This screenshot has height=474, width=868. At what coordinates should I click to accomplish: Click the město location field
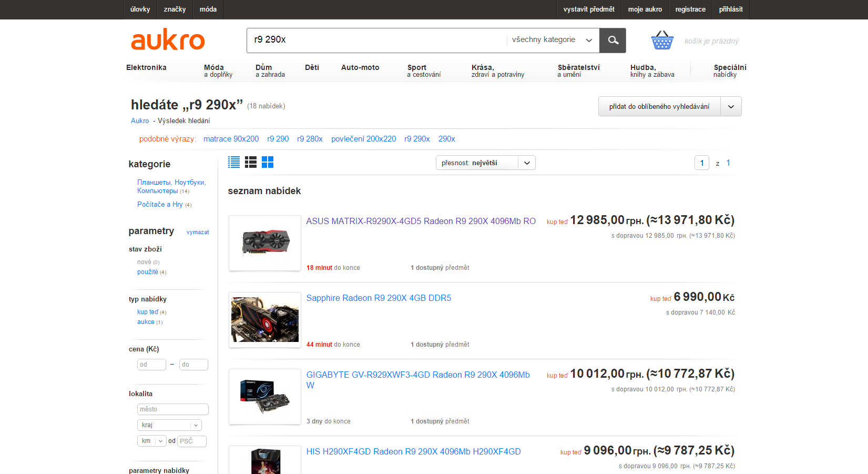173,409
